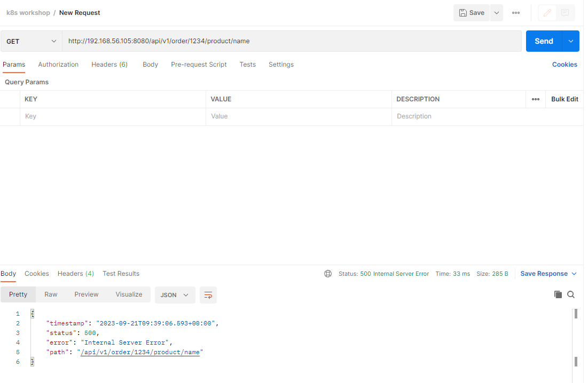This screenshot has height=383, width=588.
Task: Click the wrap lines icon
Action: 208,295
